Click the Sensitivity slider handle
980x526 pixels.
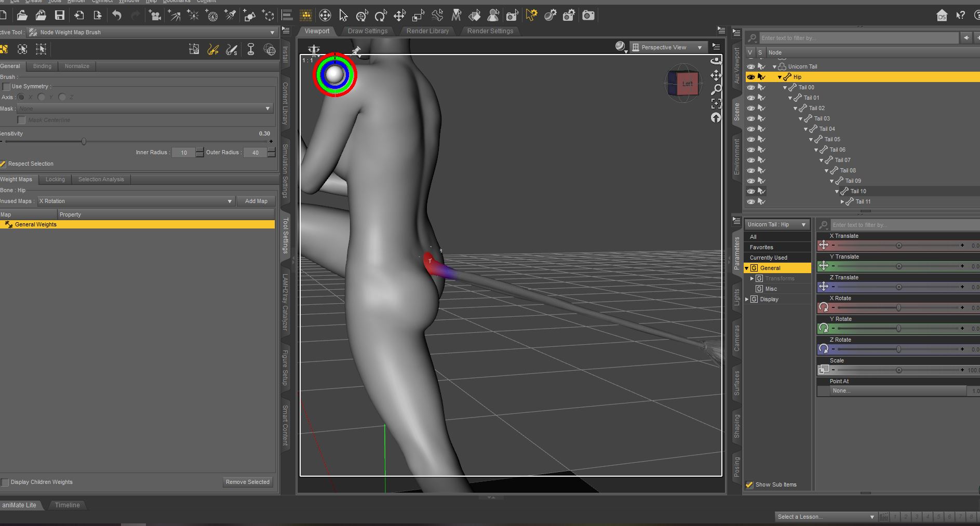[84, 142]
